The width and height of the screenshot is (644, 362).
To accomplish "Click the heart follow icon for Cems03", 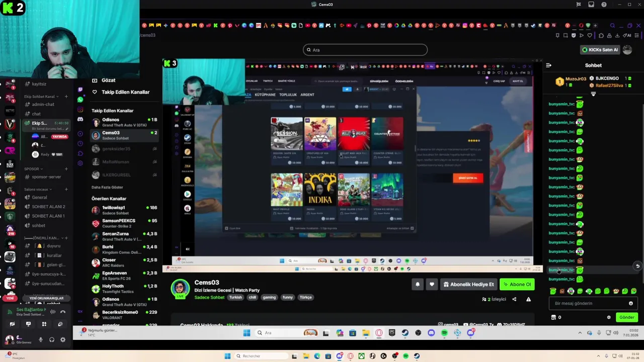I will click(432, 285).
